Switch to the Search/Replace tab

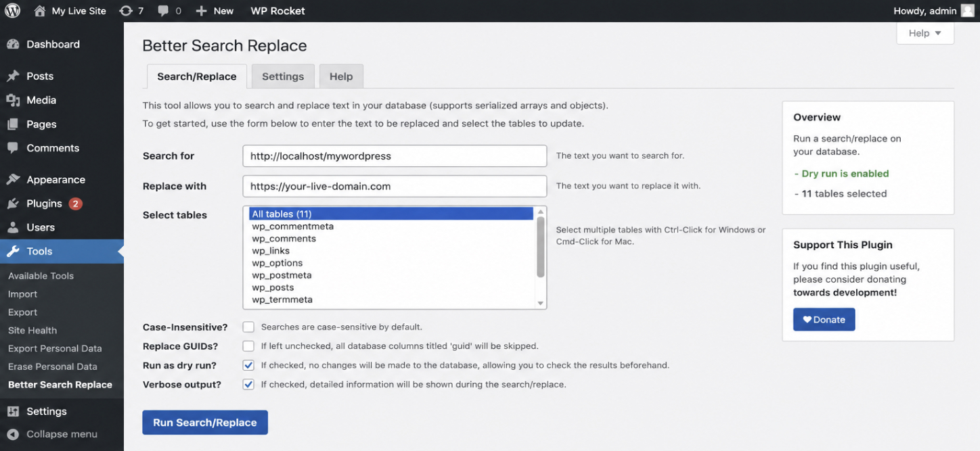point(197,76)
